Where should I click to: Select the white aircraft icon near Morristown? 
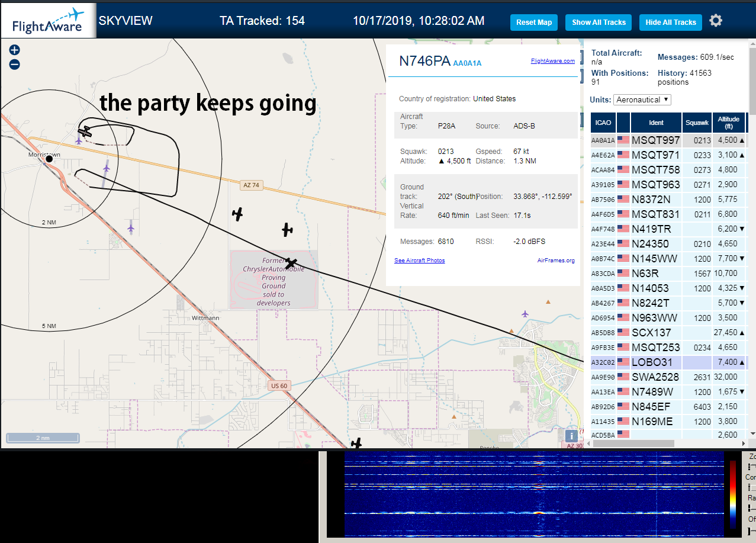tap(85, 132)
